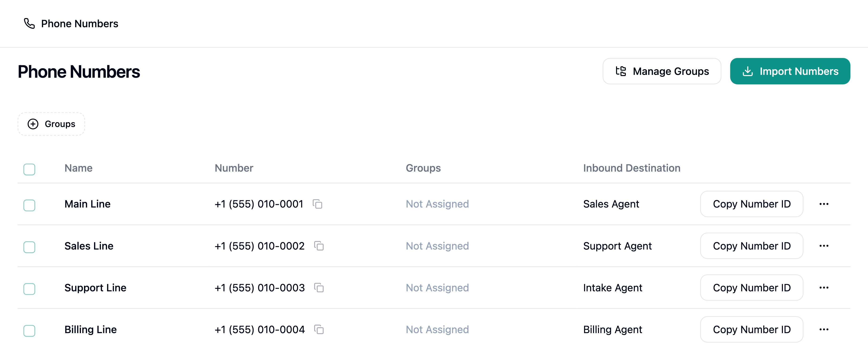Click Not Assigned in Sales Line row

pyautogui.click(x=437, y=246)
